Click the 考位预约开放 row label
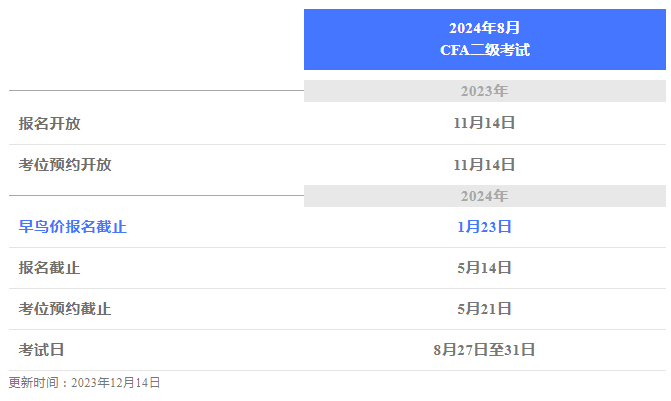671x401 pixels. pos(65,165)
